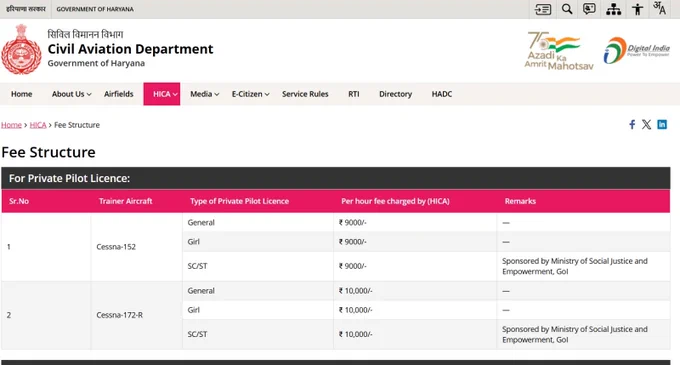Share page on X (Twitter)
680x365 pixels.
pos(647,125)
